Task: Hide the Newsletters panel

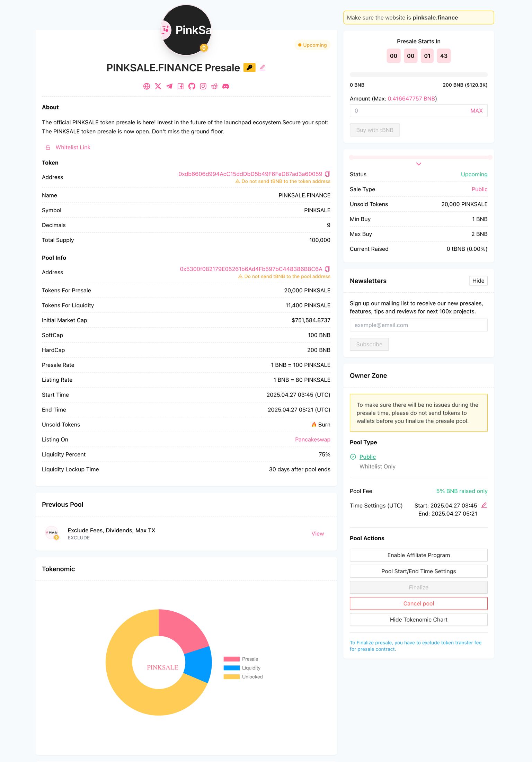Action: pyautogui.click(x=478, y=281)
